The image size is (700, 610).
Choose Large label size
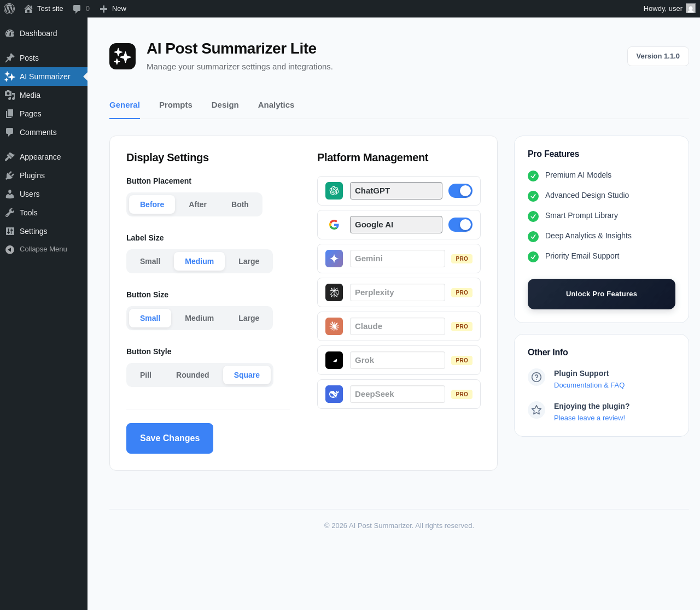click(x=249, y=261)
